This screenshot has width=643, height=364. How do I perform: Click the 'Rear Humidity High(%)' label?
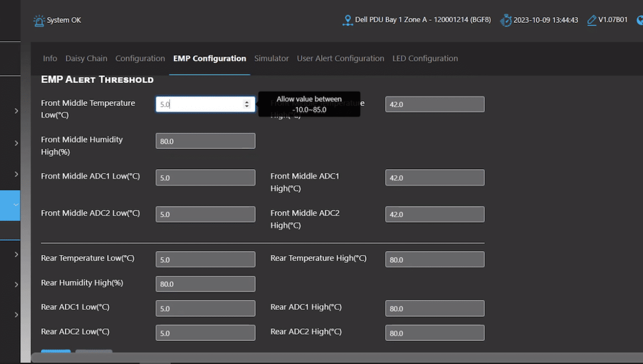coord(82,283)
